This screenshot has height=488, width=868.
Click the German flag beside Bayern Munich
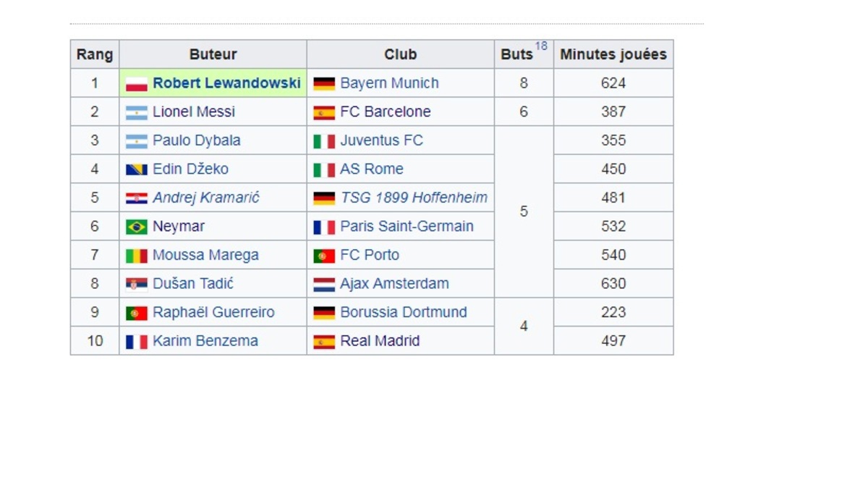tap(324, 84)
